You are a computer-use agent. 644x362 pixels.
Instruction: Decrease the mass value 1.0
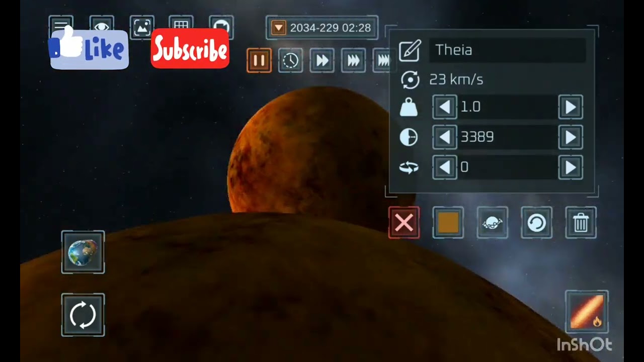pyautogui.click(x=445, y=107)
